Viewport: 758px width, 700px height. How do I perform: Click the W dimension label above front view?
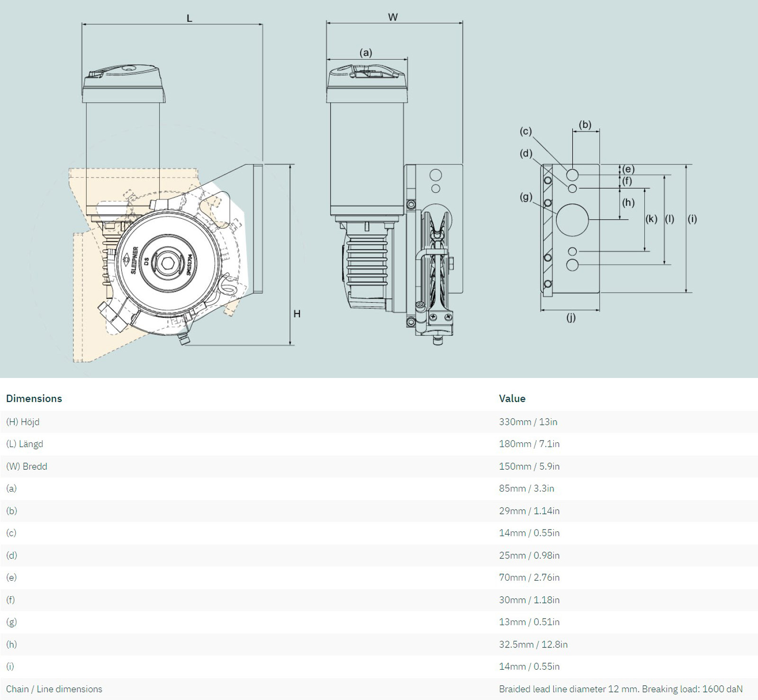[x=393, y=18]
